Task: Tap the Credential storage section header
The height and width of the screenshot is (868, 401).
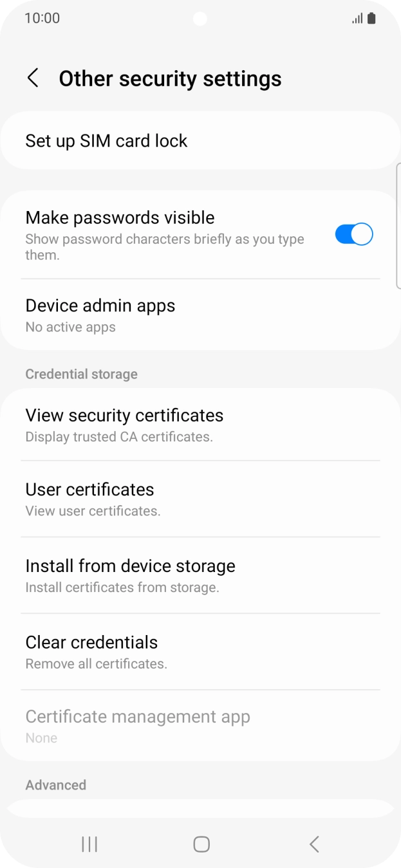Action: tap(81, 374)
